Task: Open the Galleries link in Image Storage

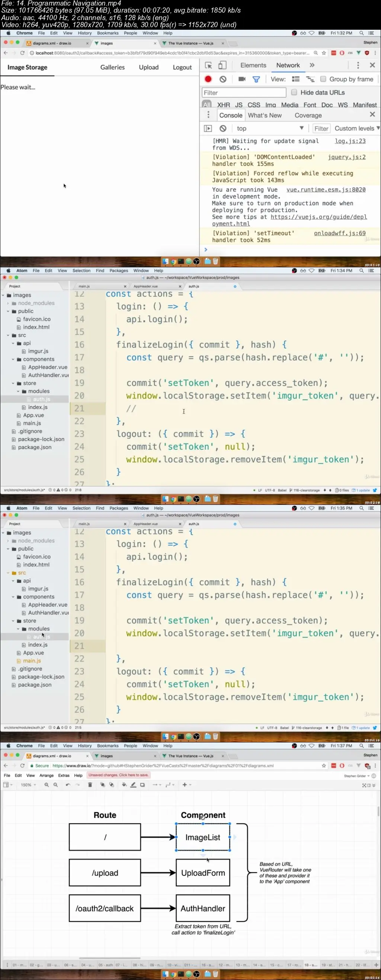Action: (x=112, y=67)
